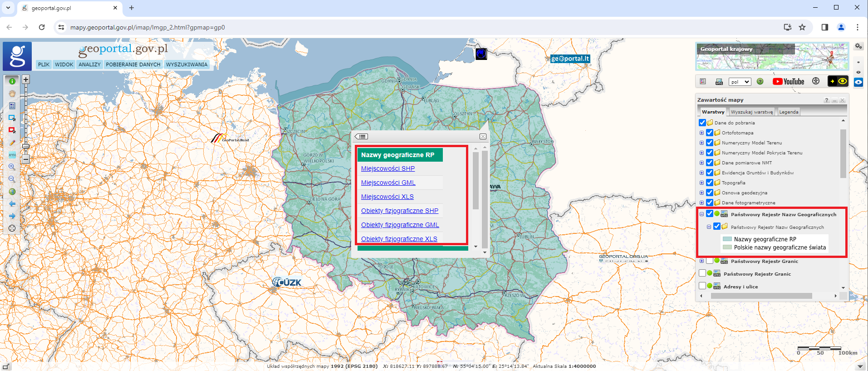Click the green help question mark icon

[x=760, y=82]
